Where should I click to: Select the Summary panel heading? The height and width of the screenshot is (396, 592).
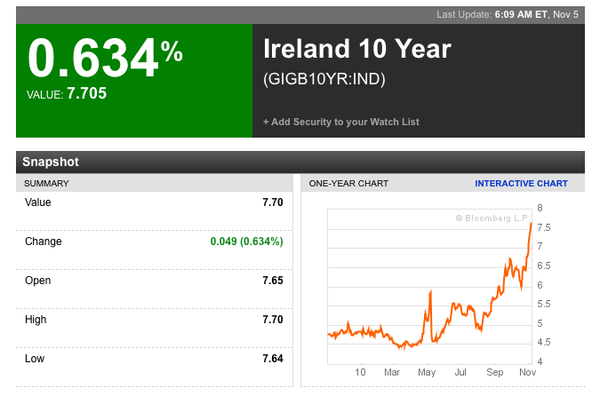(x=46, y=183)
